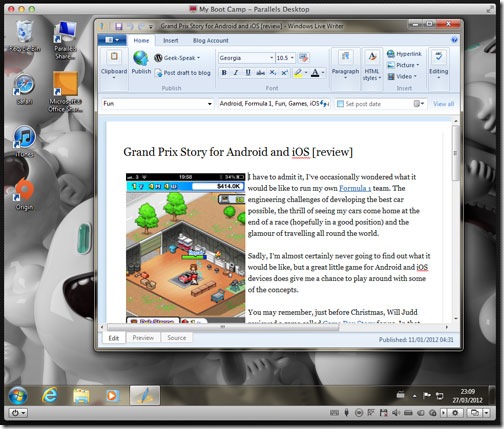The width and height of the screenshot is (504, 429).
Task: Launch Internet Explorer from taskbar
Action: click(50, 396)
